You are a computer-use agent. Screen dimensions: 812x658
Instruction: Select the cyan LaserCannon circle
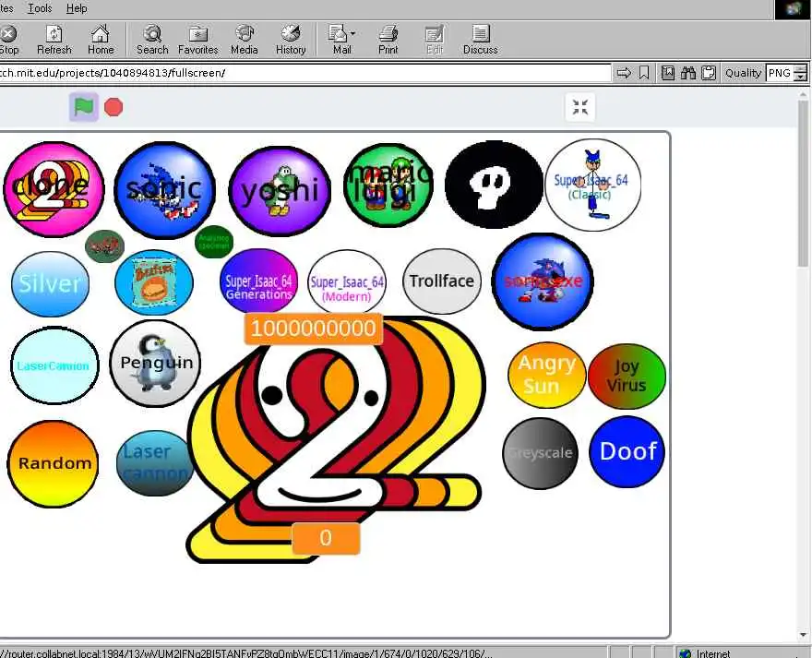click(54, 365)
